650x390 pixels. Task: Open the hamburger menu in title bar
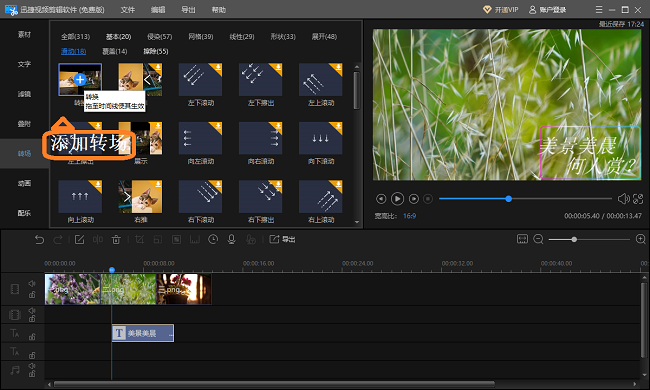point(599,9)
